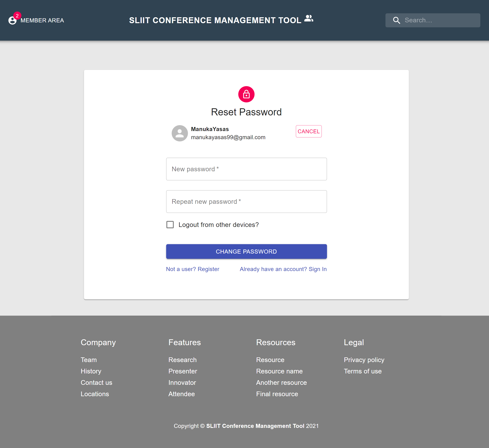The width and height of the screenshot is (489, 448).
Task: Open the Contact us link
Action: 96,382
